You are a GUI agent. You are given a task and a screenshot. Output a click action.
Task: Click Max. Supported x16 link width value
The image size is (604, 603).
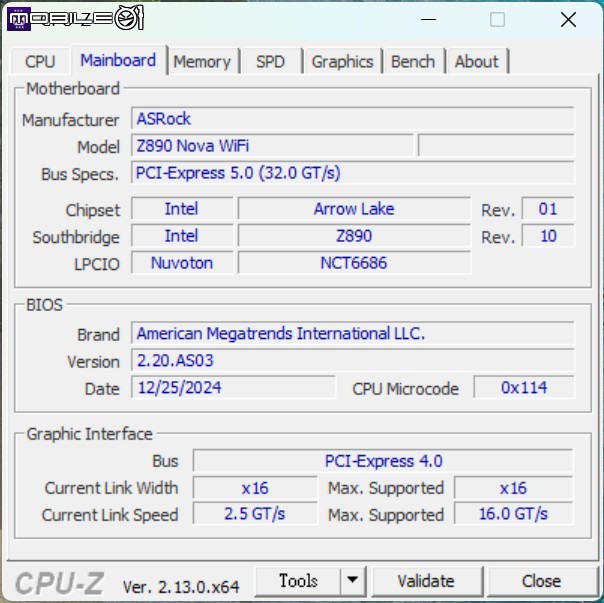[513, 488]
